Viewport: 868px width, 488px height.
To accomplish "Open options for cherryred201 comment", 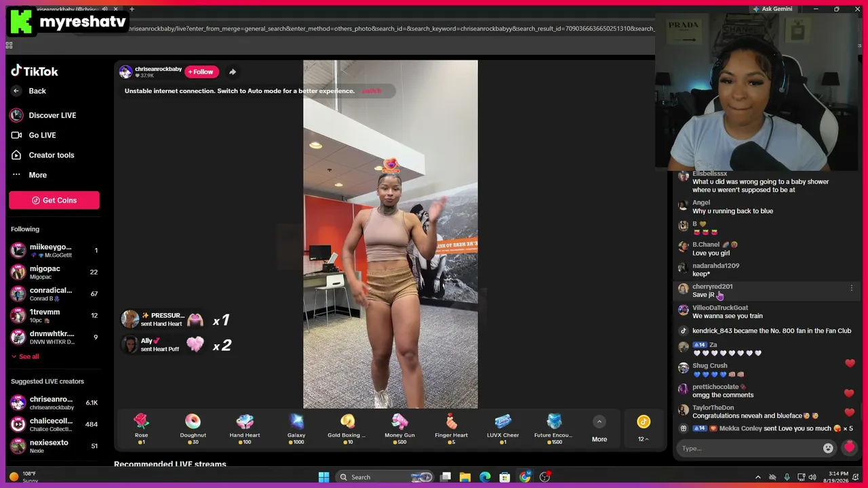I will pyautogui.click(x=852, y=289).
